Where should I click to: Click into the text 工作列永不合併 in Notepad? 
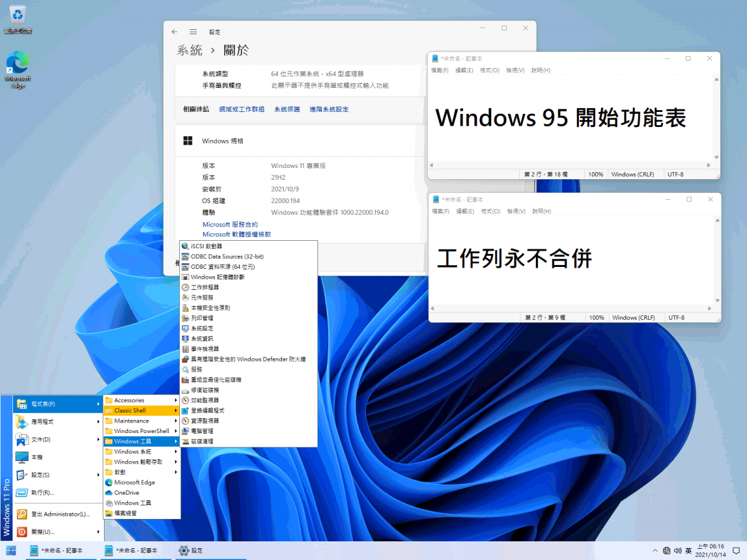point(514,258)
